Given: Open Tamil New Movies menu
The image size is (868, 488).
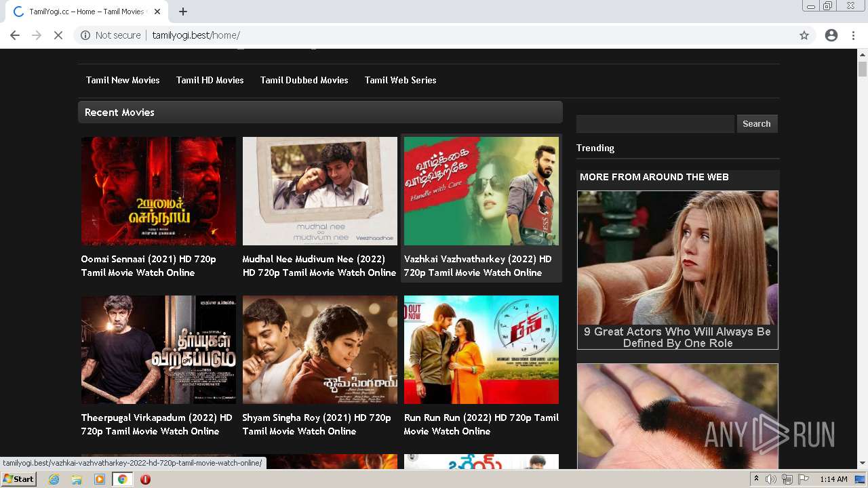Looking at the screenshot, I should pyautogui.click(x=123, y=80).
